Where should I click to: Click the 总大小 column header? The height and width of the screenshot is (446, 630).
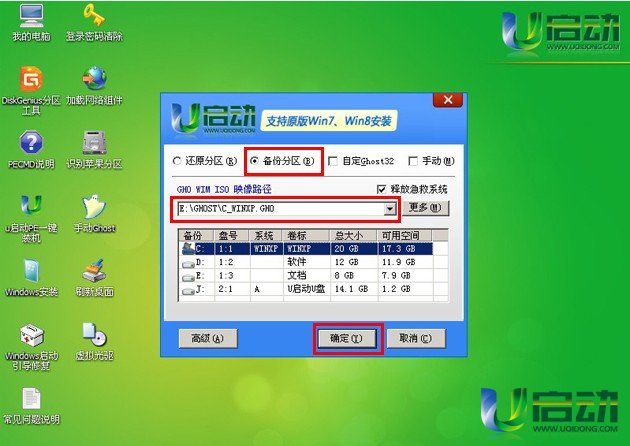pyautogui.click(x=353, y=235)
